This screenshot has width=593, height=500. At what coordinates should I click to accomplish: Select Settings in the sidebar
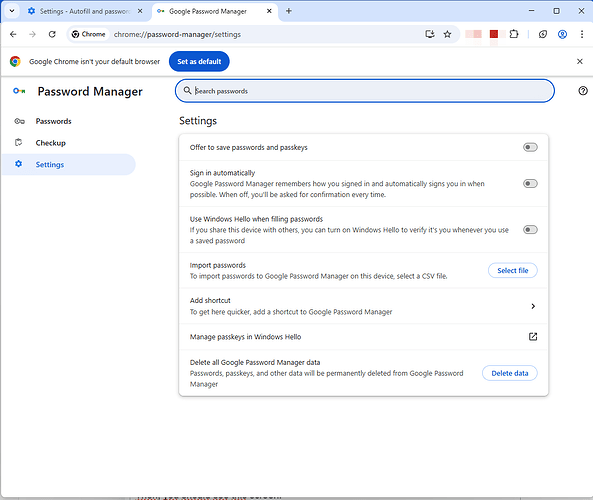click(x=68, y=164)
